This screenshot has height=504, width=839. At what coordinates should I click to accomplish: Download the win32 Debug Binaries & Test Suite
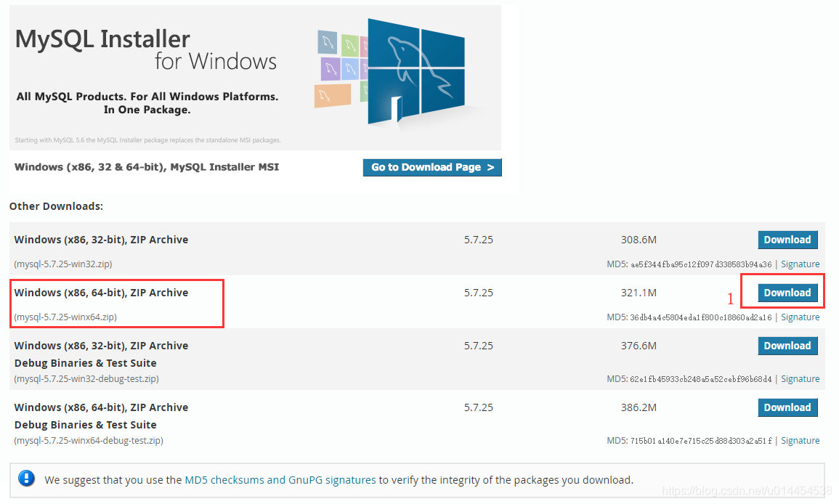pyautogui.click(x=787, y=346)
